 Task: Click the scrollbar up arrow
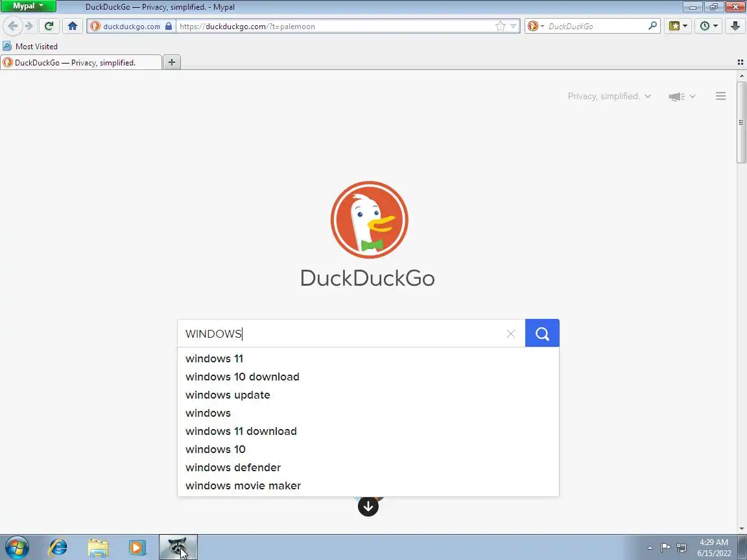click(x=741, y=76)
